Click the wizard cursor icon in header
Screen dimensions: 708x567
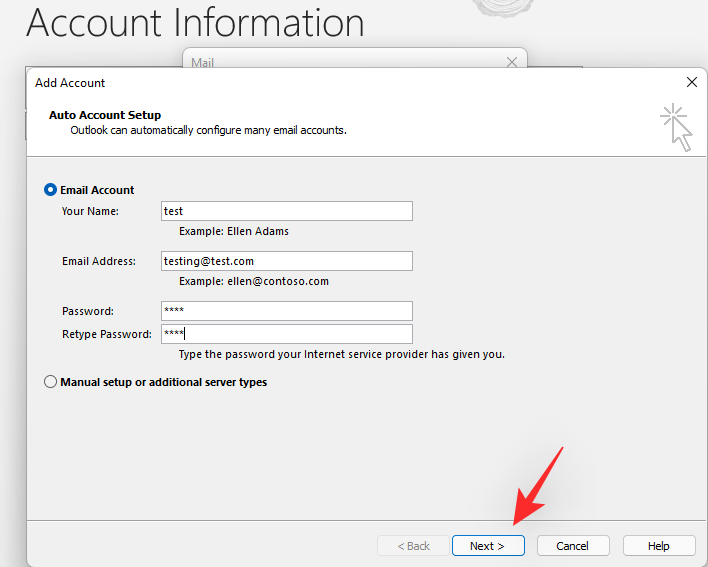pos(676,128)
